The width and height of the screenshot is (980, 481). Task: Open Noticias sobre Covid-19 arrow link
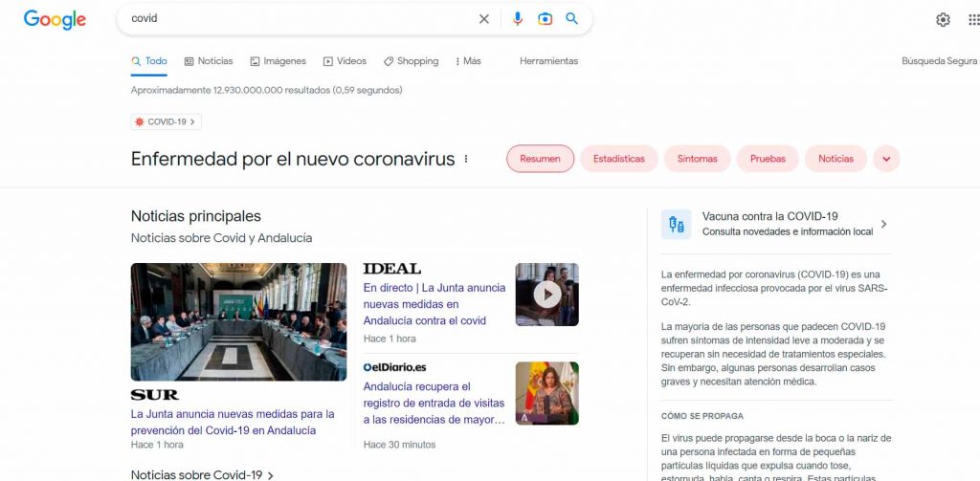202,475
